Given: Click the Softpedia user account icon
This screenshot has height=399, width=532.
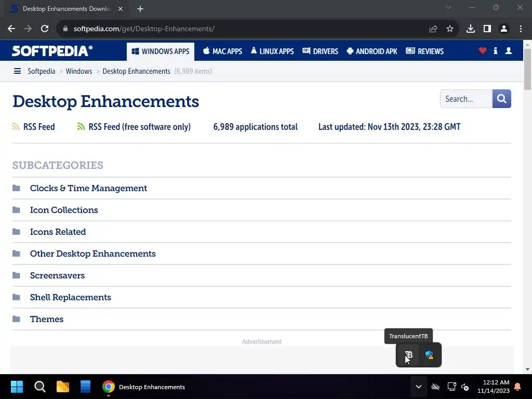Looking at the screenshot, I should (x=509, y=51).
